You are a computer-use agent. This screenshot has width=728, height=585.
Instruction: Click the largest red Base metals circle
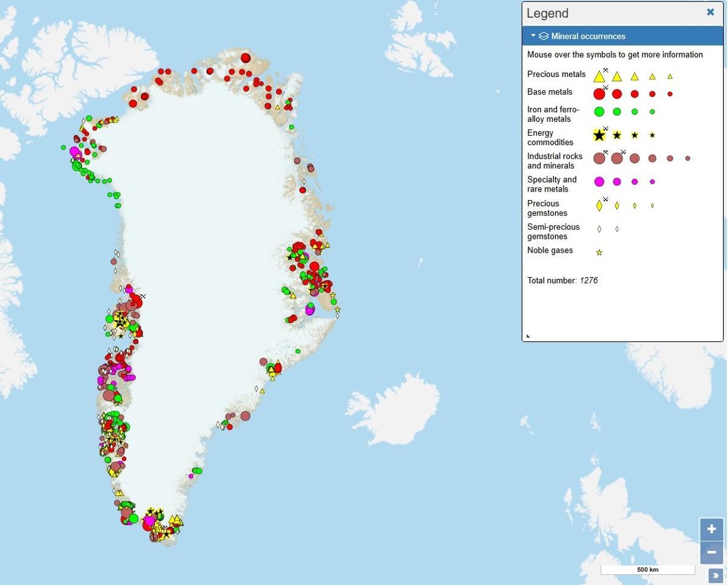[599, 94]
